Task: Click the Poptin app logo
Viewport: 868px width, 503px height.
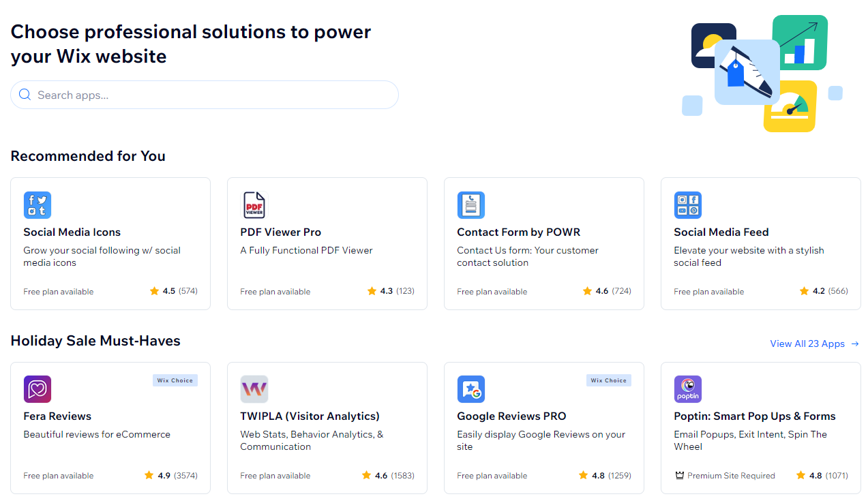Action: [687, 388]
